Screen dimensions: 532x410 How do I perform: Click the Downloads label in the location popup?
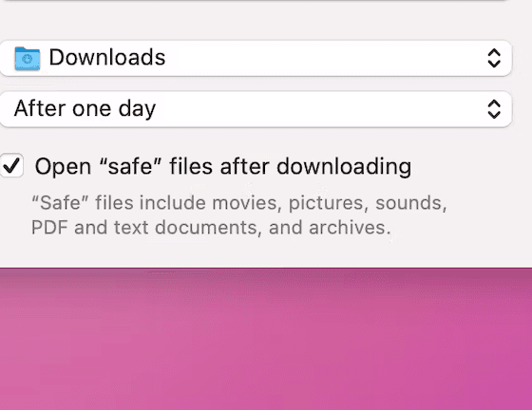(107, 57)
